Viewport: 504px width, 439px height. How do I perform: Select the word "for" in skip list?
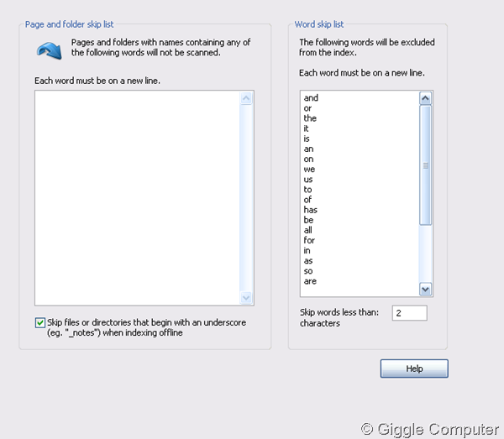(x=309, y=240)
